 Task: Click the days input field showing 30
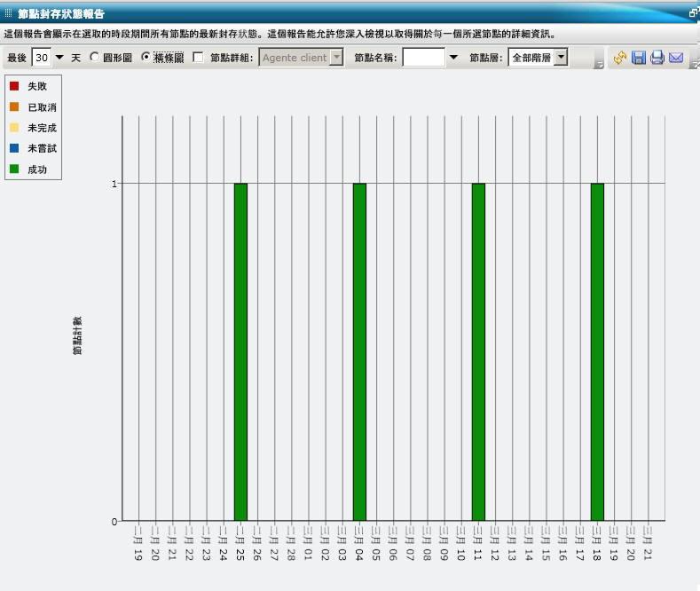pyautogui.click(x=42, y=58)
